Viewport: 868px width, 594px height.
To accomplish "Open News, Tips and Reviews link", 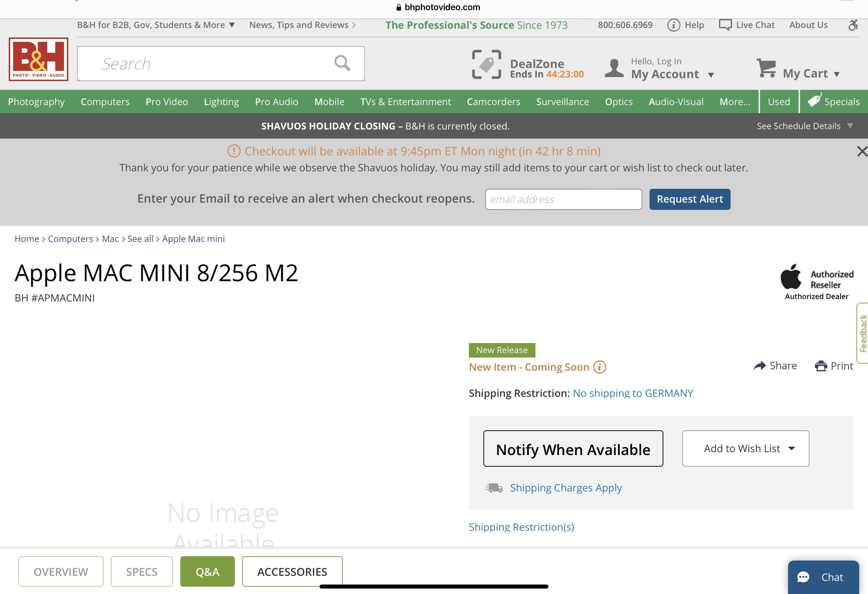I will coord(302,25).
